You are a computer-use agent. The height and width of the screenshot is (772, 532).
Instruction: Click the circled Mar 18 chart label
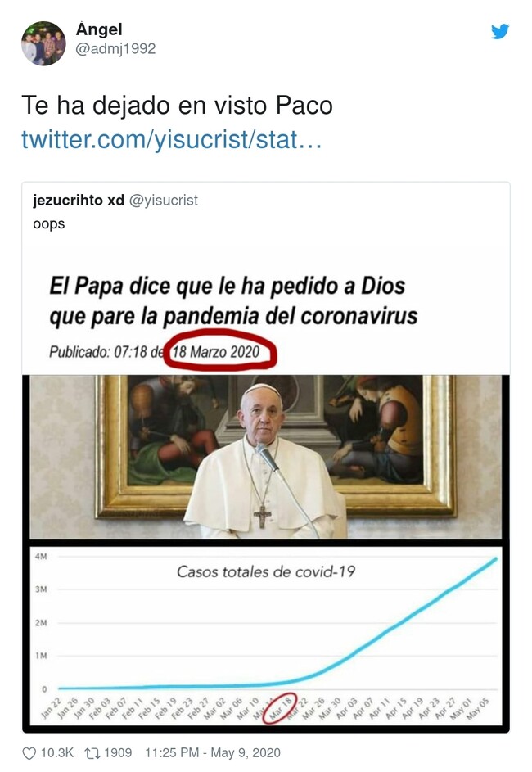280,708
